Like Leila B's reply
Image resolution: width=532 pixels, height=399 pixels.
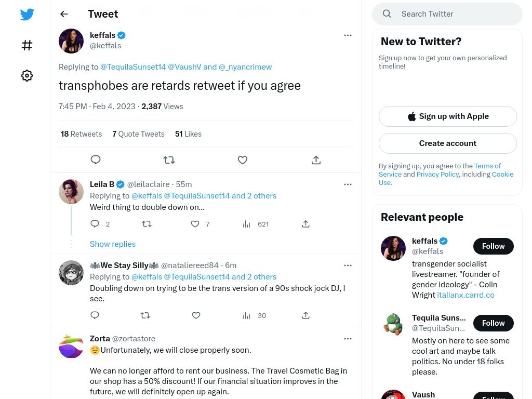click(x=195, y=224)
